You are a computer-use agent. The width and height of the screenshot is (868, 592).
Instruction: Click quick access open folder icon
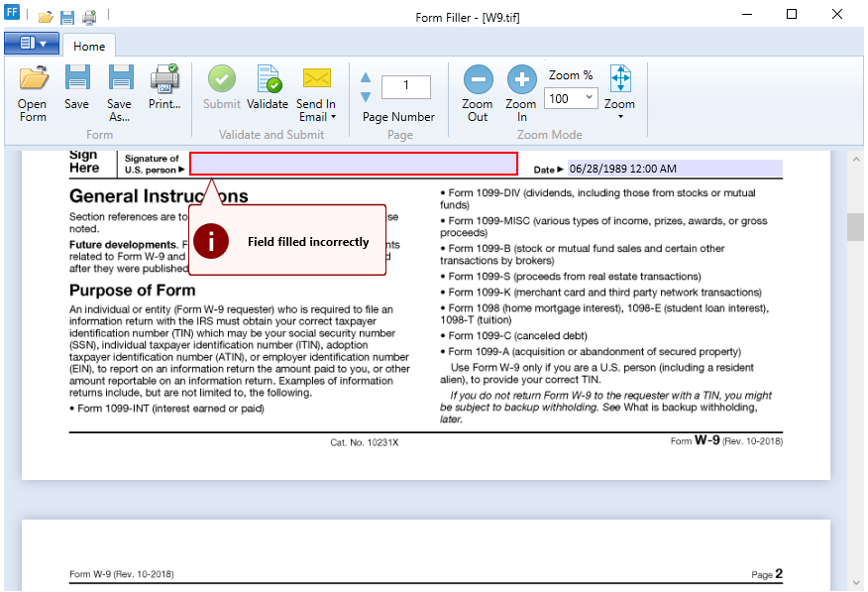[x=46, y=17]
